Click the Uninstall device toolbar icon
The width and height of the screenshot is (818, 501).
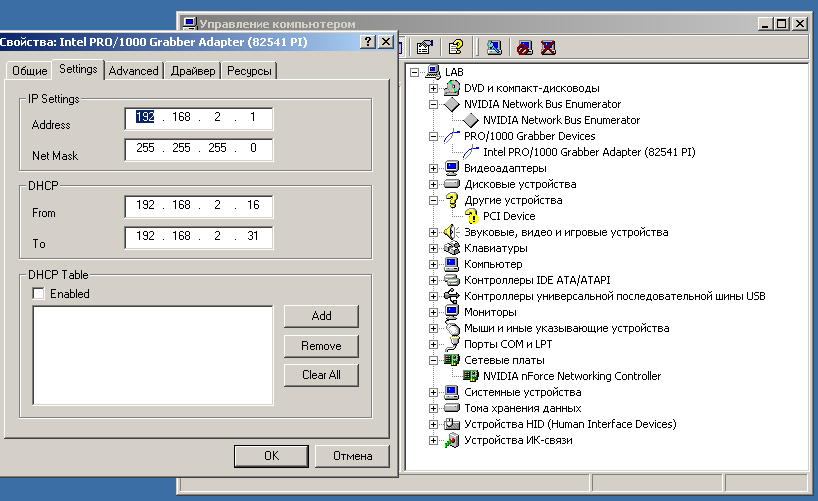[x=548, y=46]
